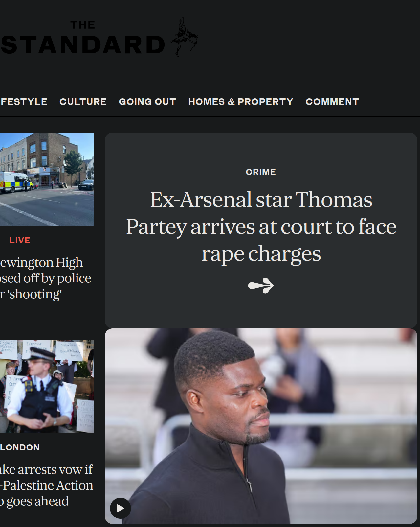This screenshot has height=527, width=420.
Task: Open the Stoke Newington street police photo
Action: [47, 179]
